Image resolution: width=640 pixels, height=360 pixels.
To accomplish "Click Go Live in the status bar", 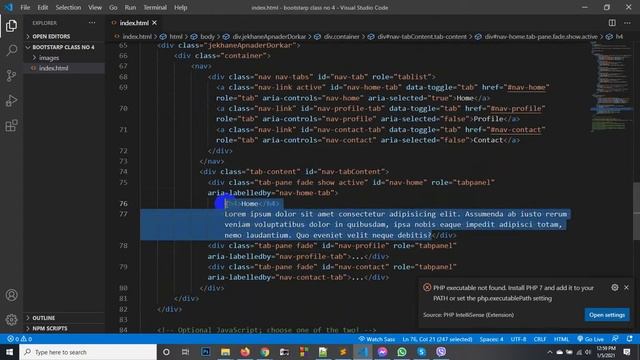I will (590, 339).
